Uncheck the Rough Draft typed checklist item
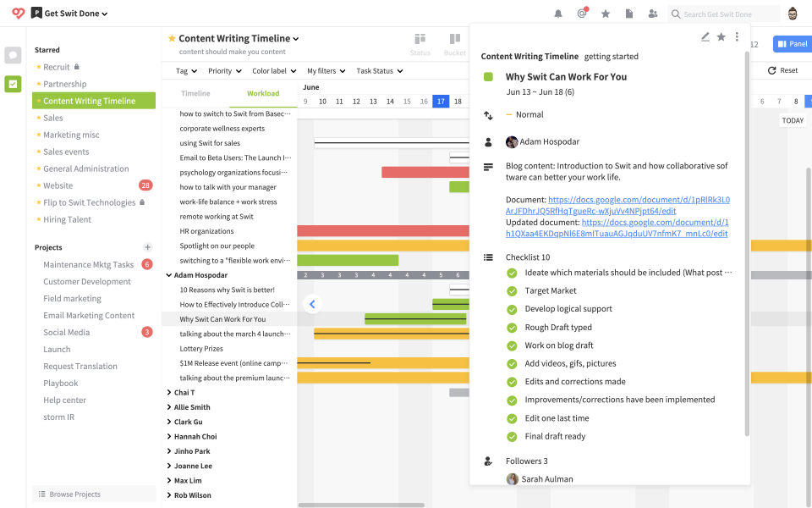Viewport: 812px width, 508px height. [512, 327]
